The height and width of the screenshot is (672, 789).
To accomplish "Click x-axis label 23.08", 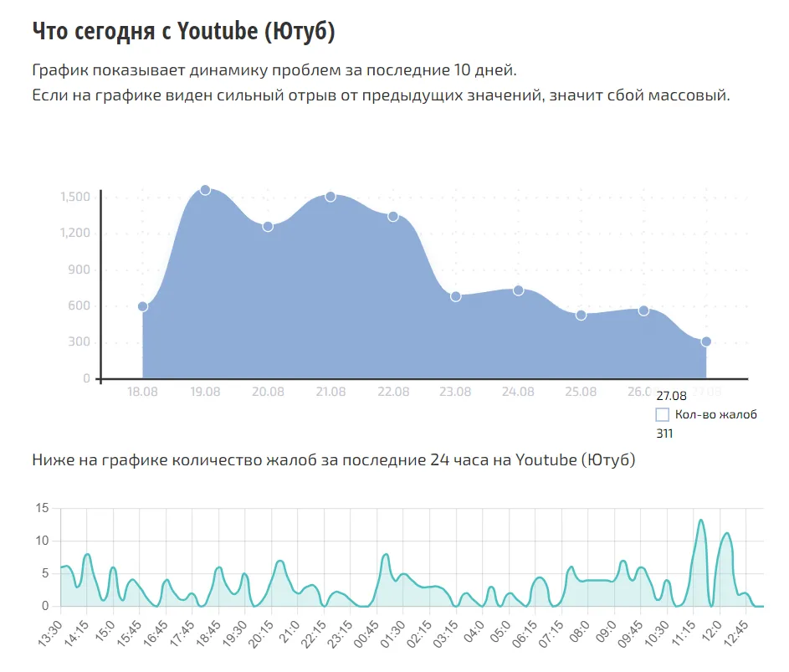I will 455,392.
